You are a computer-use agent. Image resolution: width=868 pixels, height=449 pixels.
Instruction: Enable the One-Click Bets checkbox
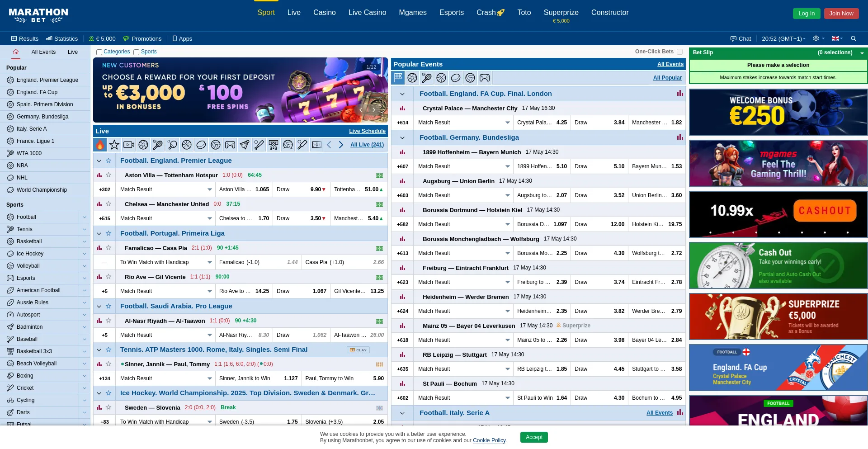click(x=679, y=52)
